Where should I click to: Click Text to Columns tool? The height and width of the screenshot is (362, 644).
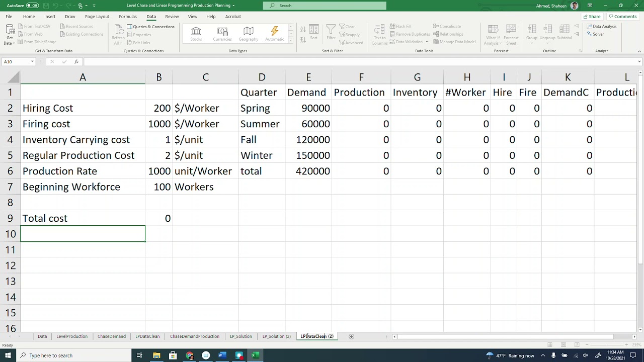click(380, 35)
